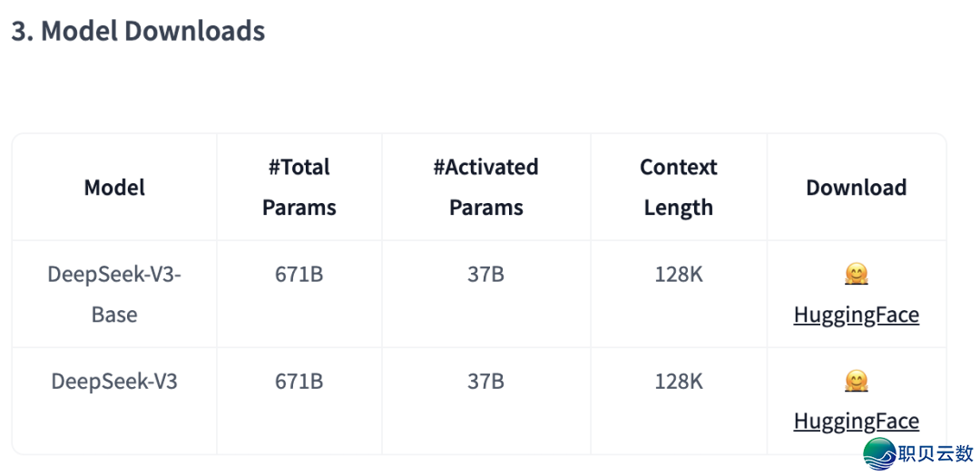Click 128K context length for DeepSeek-V3-Base
The width and height of the screenshot is (980, 476).
679,275
